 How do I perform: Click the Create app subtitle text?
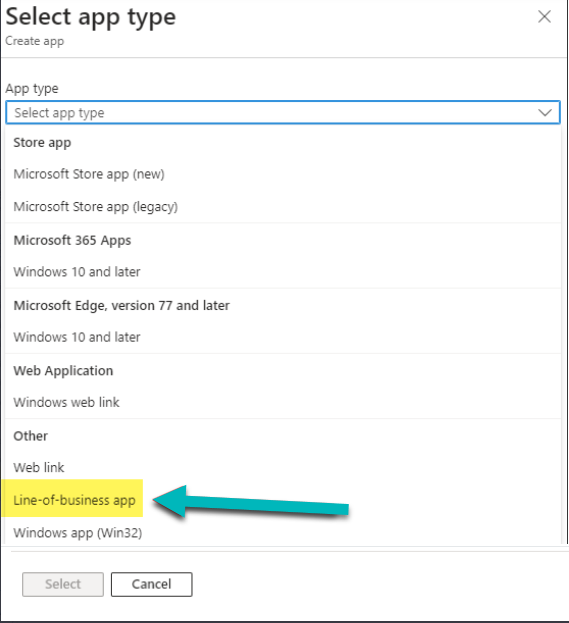[35, 41]
